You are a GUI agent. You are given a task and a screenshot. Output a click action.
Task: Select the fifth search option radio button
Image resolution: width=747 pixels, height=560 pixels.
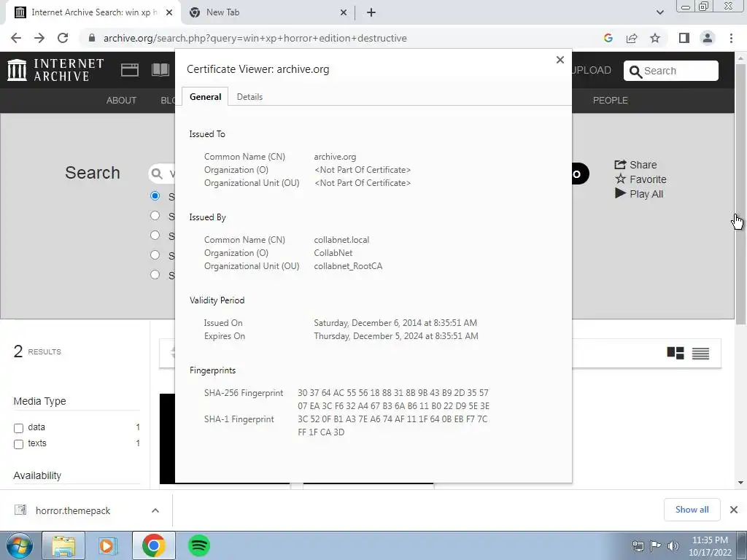coord(155,274)
